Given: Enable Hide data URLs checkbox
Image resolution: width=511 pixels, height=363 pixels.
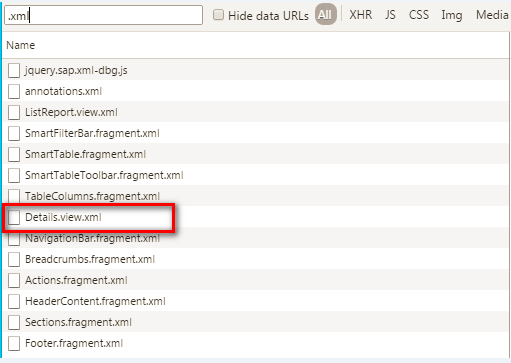Looking at the screenshot, I should 218,15.
